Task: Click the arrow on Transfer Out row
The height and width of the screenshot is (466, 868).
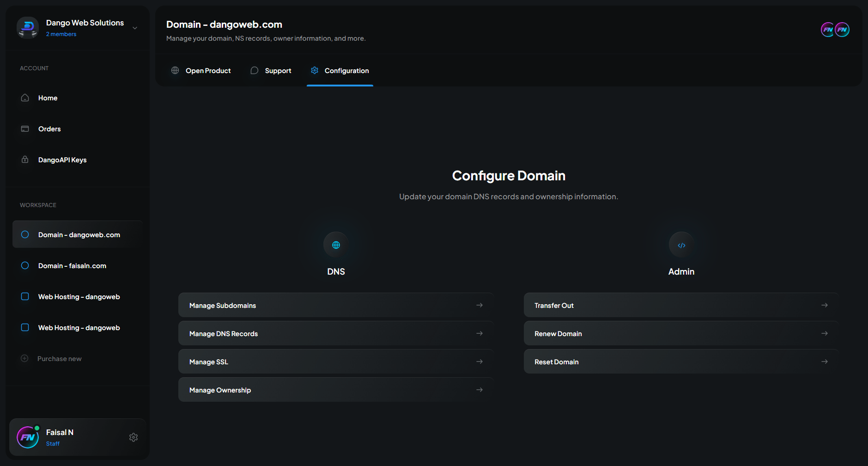Action: tap(825, 305)
